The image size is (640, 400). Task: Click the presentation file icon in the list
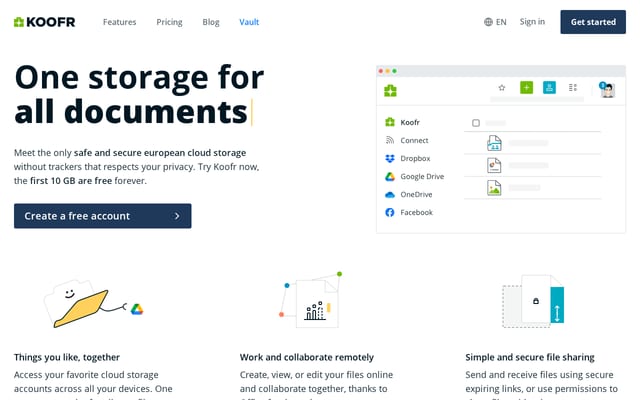pos(494,165)
